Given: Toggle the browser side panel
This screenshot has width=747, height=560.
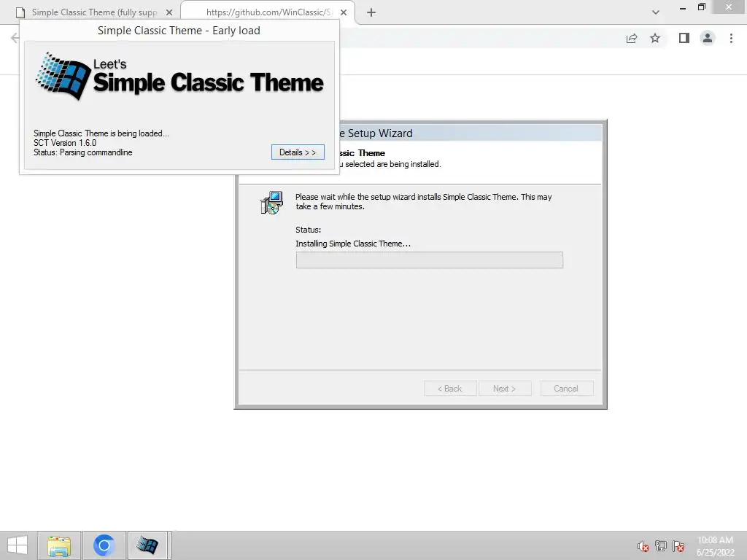Looking at the screenshot, I should tap(684, 38).
